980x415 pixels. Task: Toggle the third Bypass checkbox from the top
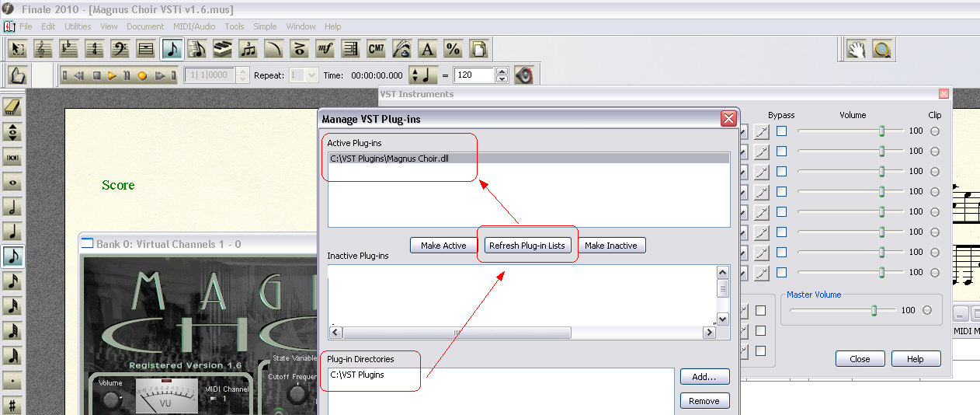pos(782,172)
